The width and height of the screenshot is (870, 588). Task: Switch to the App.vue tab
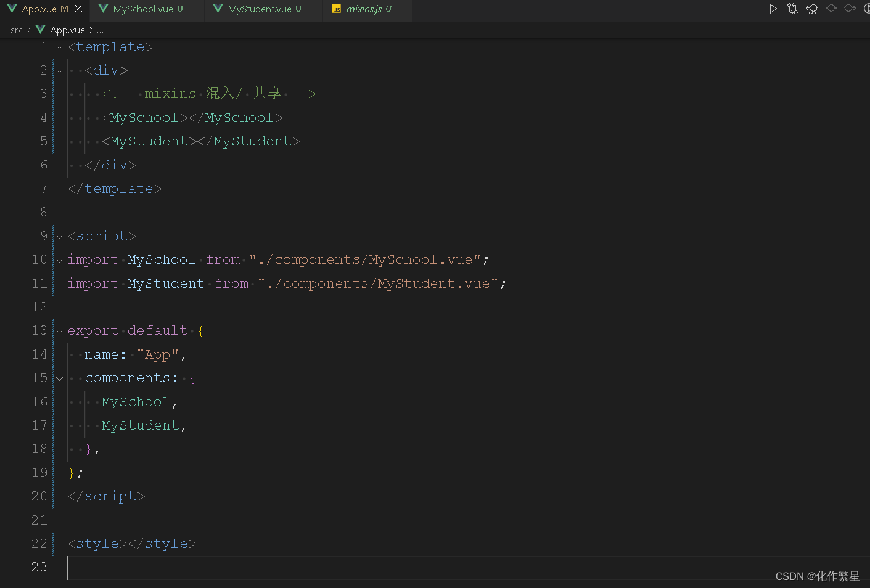(x=44, y=9)
